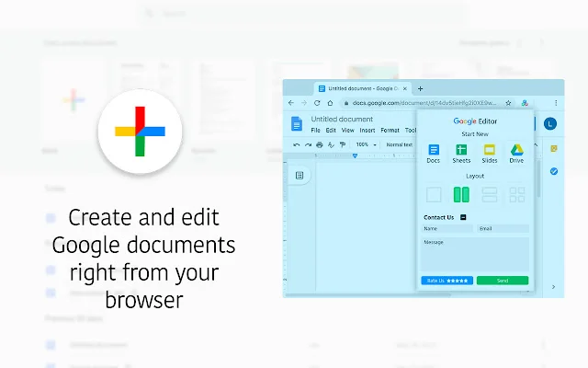Click the vertical scrollbar in Docs
588x368 pixels.
[x=539, y=178]
